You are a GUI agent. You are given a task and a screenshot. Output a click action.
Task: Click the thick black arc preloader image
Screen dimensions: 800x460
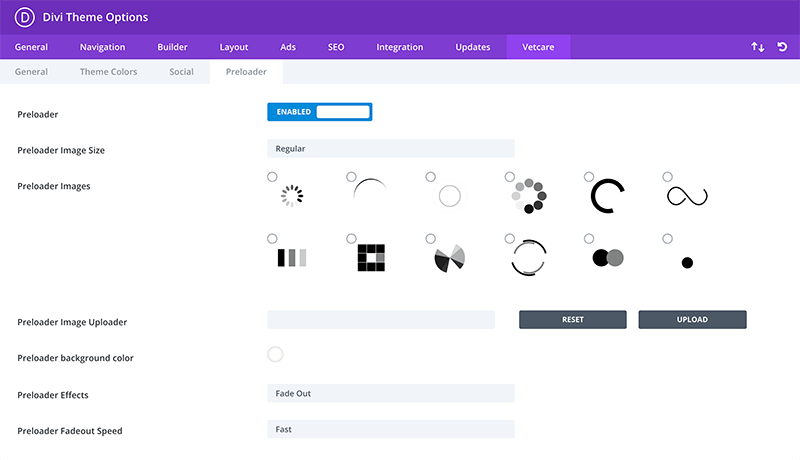pos(608,196)
